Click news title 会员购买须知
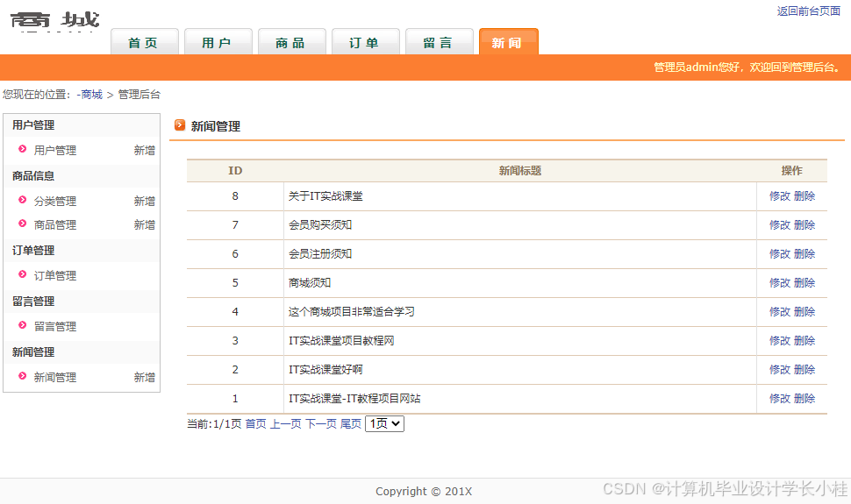851x504 pixels. click(320, 224)
